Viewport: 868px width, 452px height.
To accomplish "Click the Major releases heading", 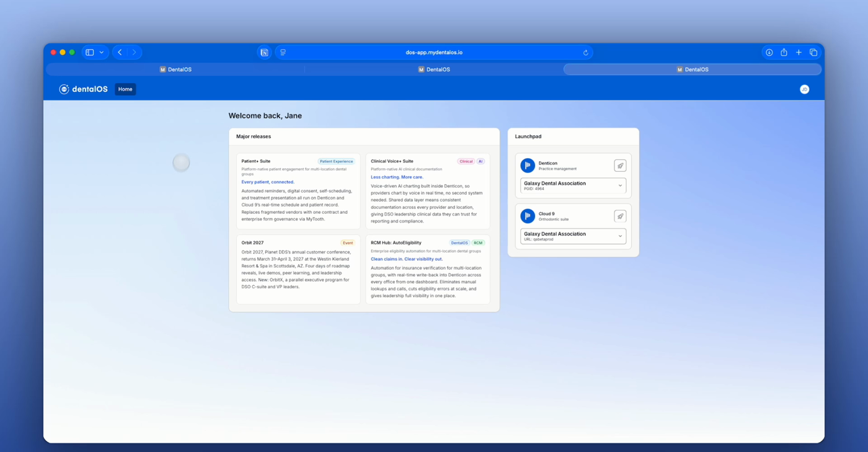I will click(x=254, y=136).
